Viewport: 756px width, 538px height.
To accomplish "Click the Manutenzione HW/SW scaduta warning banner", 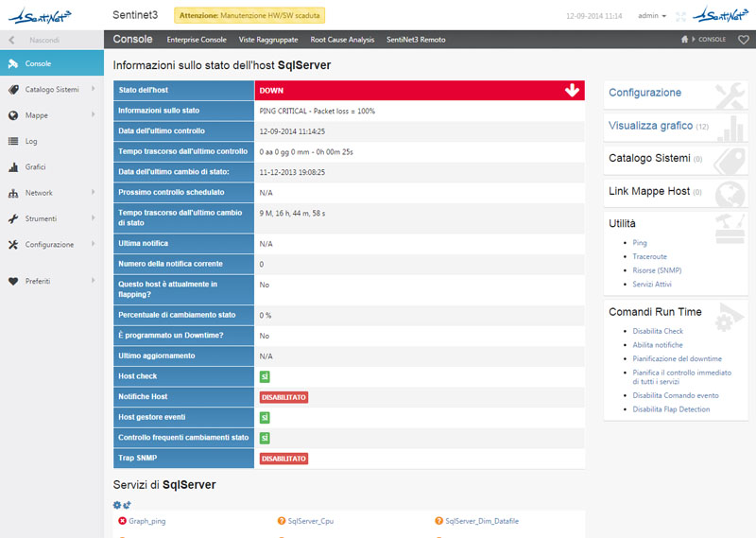I will pos(249,15).
